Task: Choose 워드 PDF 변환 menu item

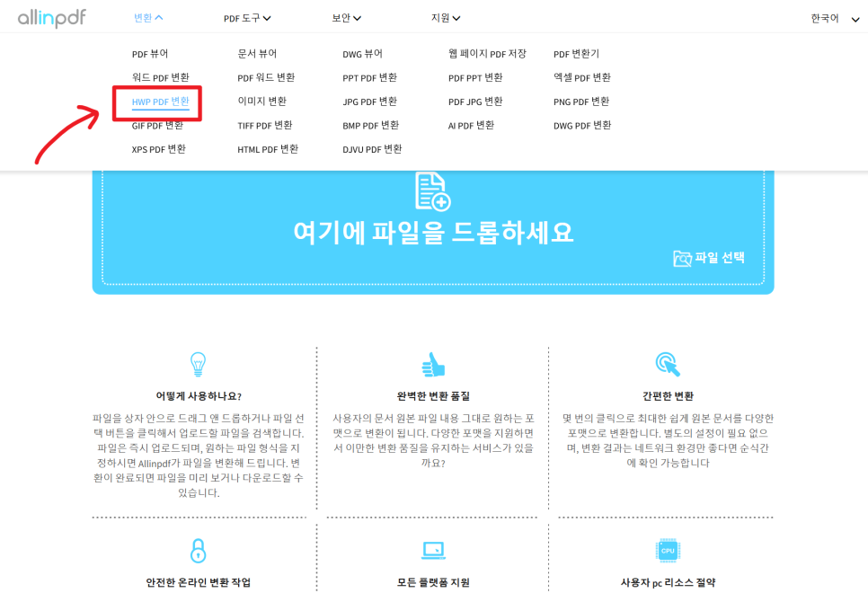Action: coord(161,77)
